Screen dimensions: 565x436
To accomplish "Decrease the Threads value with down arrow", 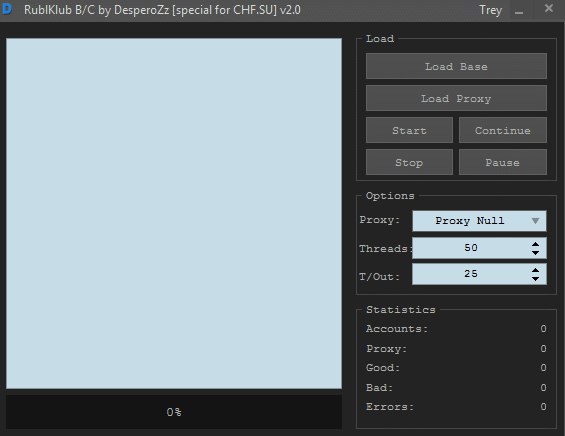I will [535, 253].
